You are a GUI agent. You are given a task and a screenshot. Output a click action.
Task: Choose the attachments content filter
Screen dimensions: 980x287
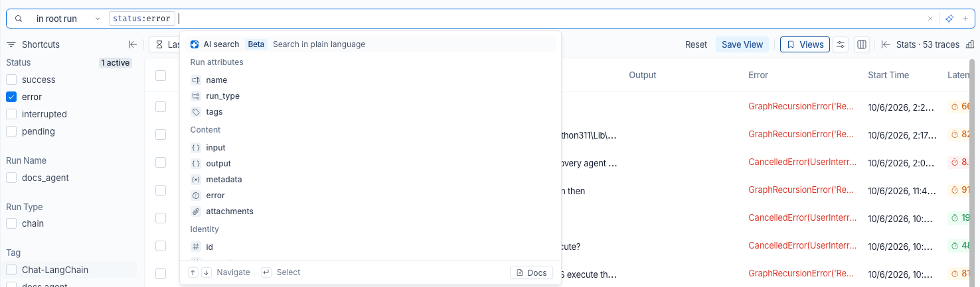coord(370,211)
